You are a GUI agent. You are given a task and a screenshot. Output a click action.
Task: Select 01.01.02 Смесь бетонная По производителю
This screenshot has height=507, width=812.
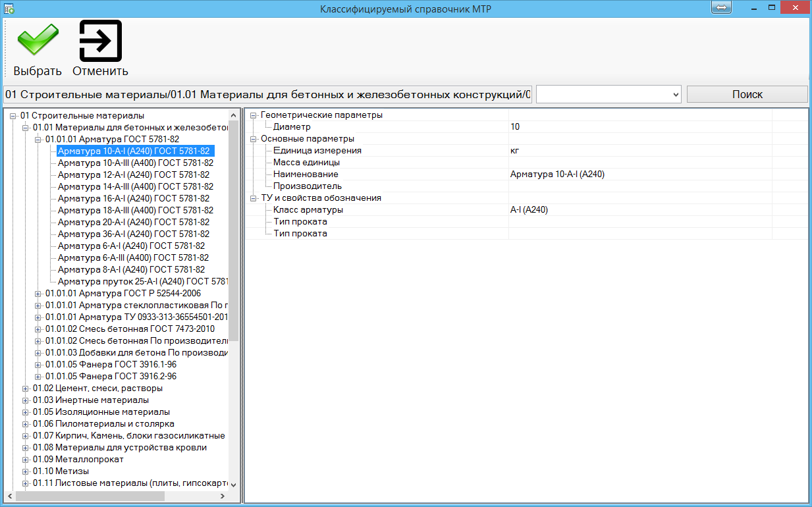click(137, 341)
